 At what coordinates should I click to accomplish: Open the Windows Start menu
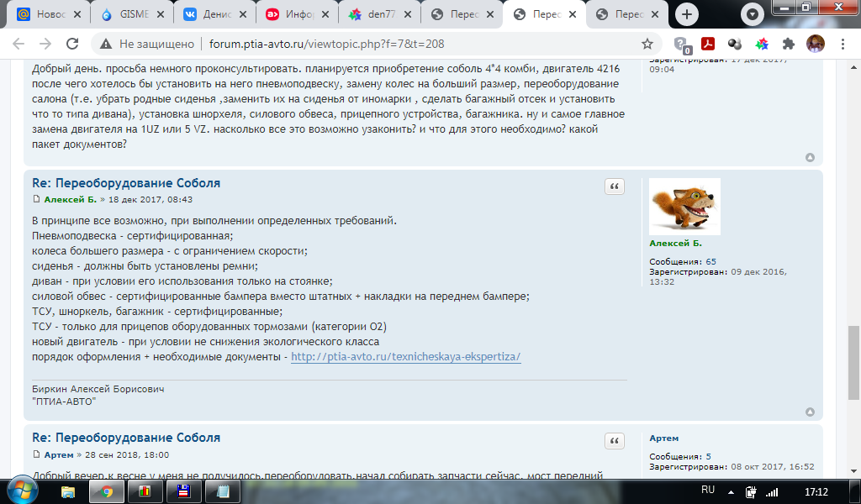[22, 491]
